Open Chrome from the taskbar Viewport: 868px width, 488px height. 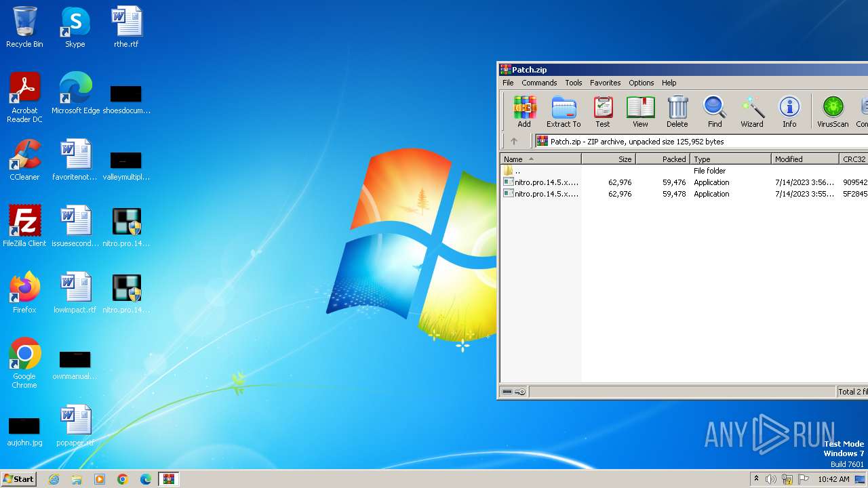[123, 479]
